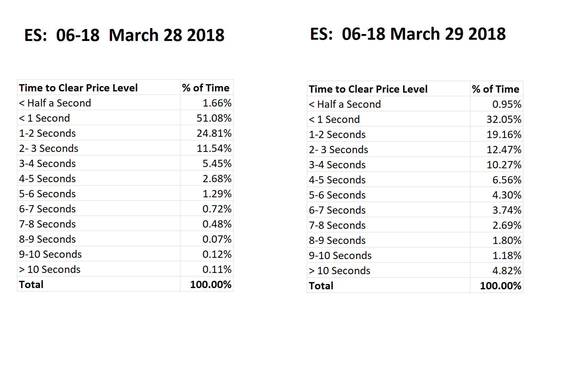588x370 pixels.
Task: Click the 24.81% value cell
Action: click(207, 133)
